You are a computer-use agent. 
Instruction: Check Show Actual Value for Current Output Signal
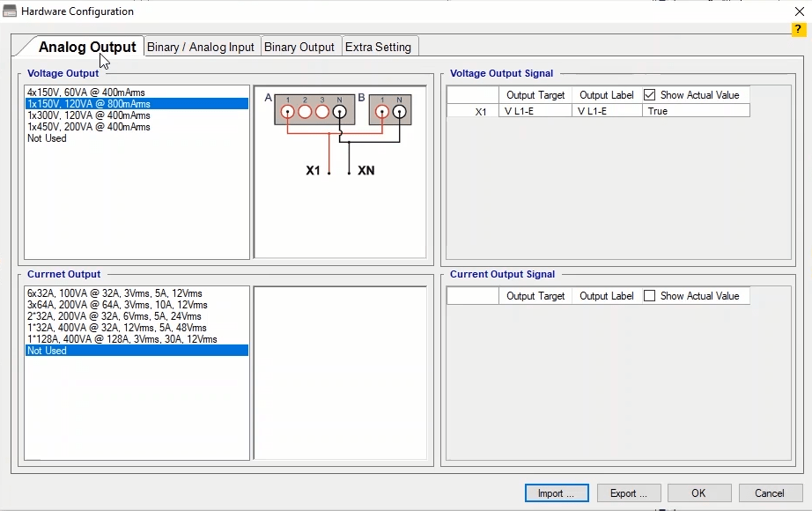pos(650,296)
